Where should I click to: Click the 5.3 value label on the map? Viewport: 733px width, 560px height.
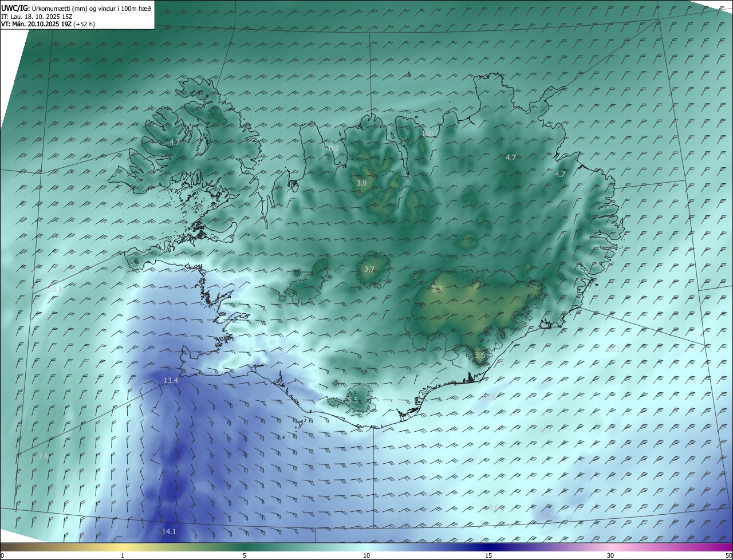tap(136, 262)
